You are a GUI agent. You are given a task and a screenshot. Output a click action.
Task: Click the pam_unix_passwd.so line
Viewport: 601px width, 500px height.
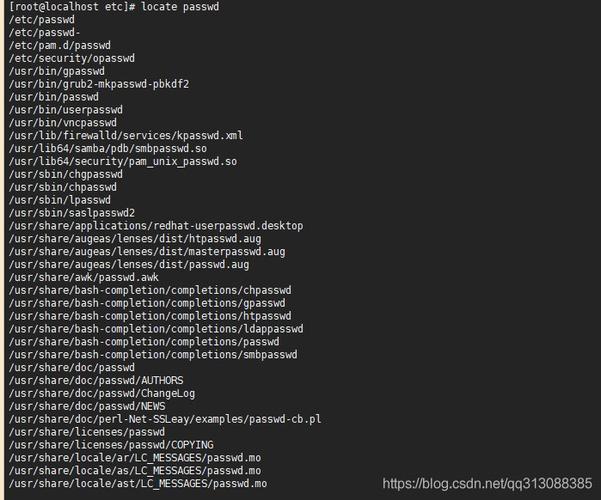coord(123,162)
